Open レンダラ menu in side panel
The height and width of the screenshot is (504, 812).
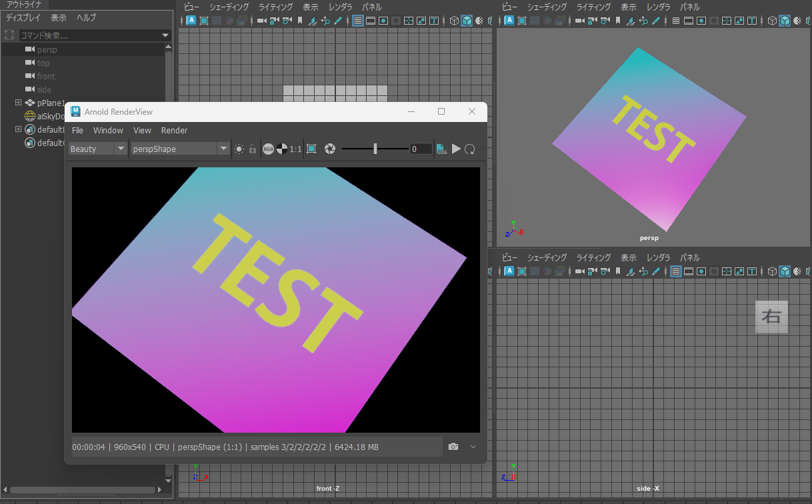point(659,257)
